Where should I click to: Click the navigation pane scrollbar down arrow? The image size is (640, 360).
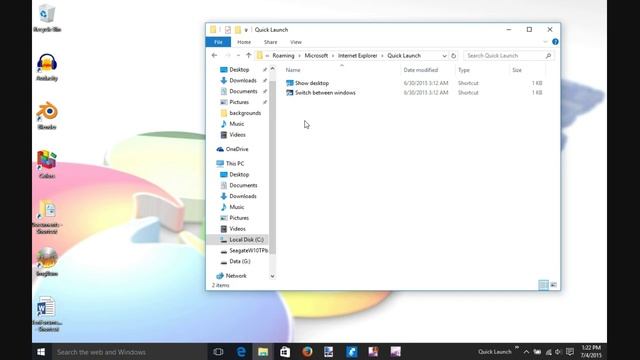273,276
